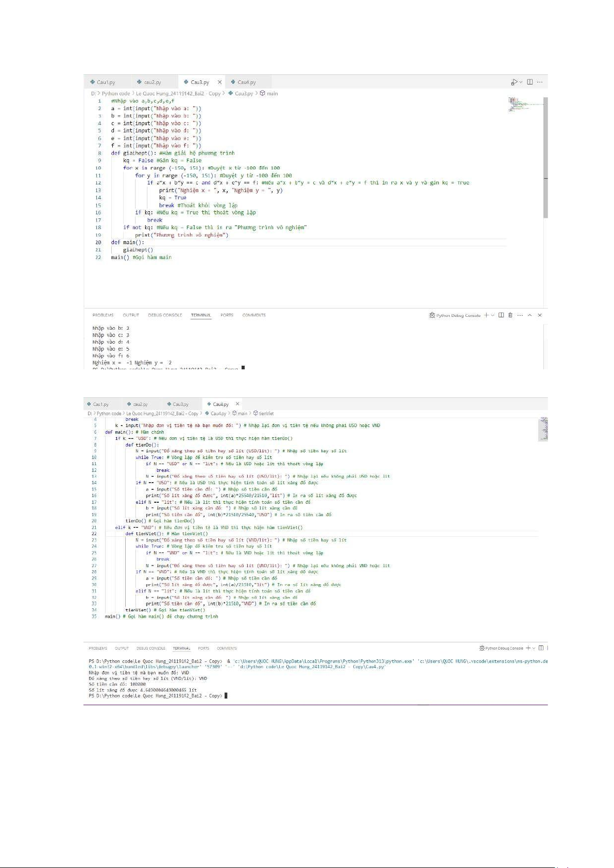Switch to cau2.py tab in the Cau4.py editor
This screenshot has width=614, height=868.
[x=137, y=404]
